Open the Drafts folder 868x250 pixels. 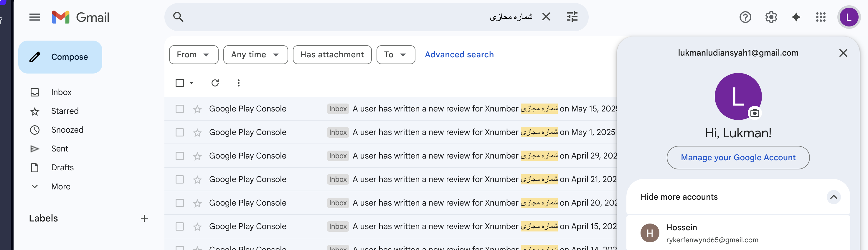[x=62, y=168]
